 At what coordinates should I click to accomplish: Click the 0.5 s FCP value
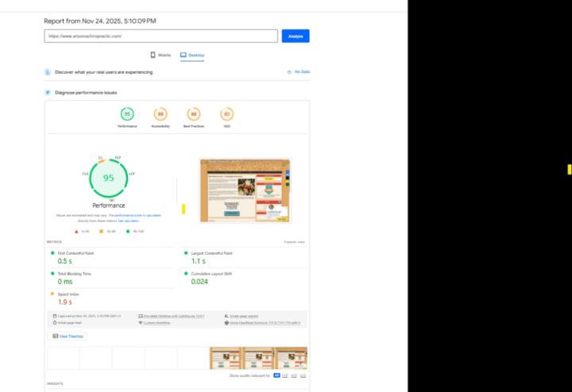click(x=65, y=261)
